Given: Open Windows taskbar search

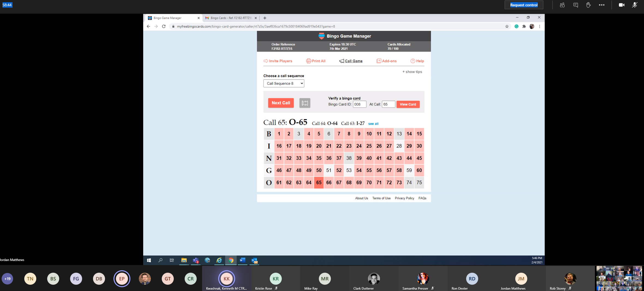Looking at the screenshot, I should tap(160, 260).
